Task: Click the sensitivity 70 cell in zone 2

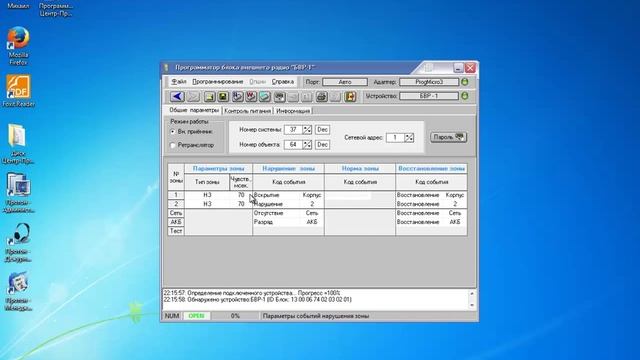Action: (x=241, y=204)
